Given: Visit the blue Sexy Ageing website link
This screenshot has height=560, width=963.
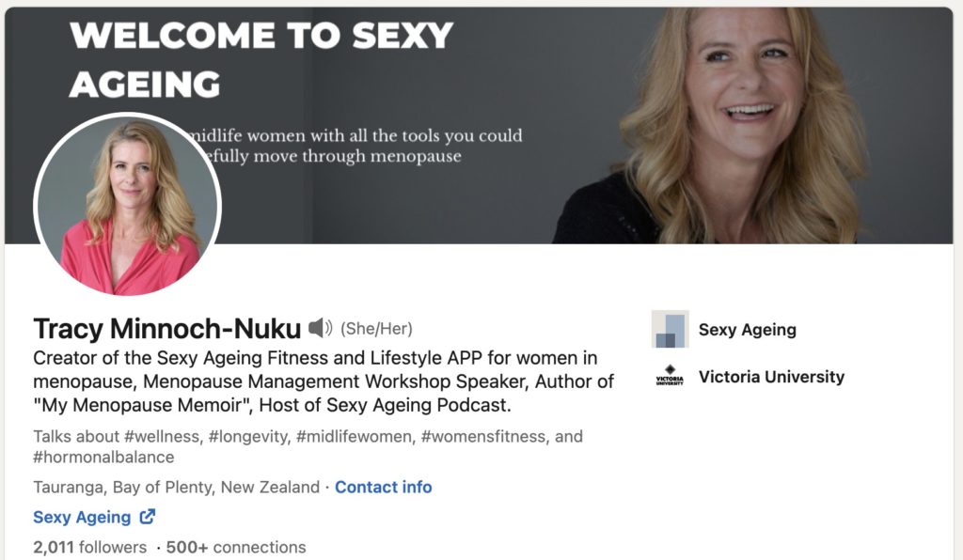Looking at the screenshot, I should pos(82,517).
